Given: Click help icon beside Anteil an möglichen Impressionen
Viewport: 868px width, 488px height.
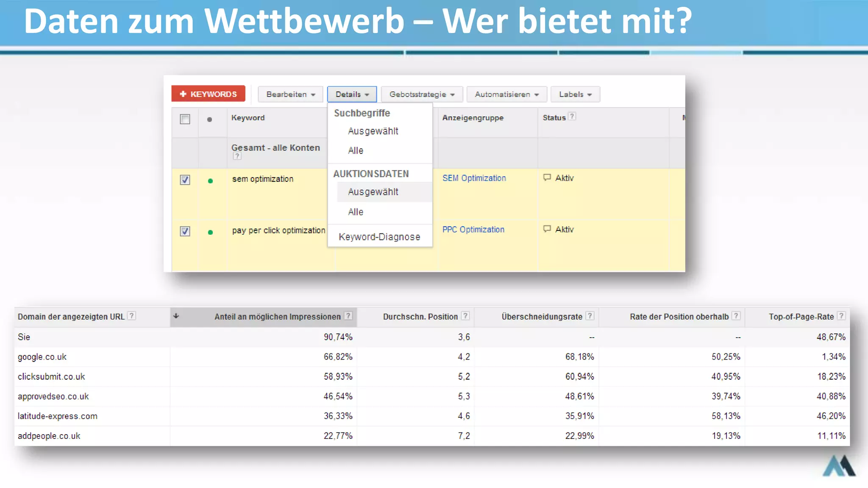Looking at the screenshot, I should 348,316.
